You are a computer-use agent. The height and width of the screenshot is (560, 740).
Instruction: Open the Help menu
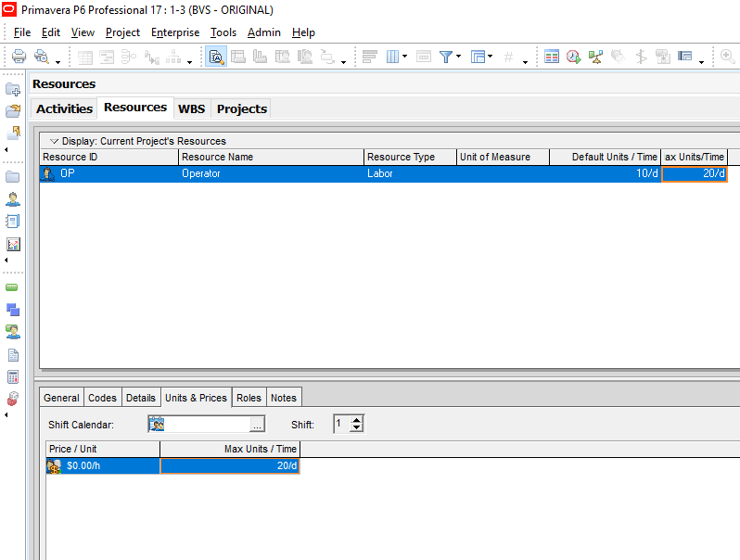(x=303, y=32)
